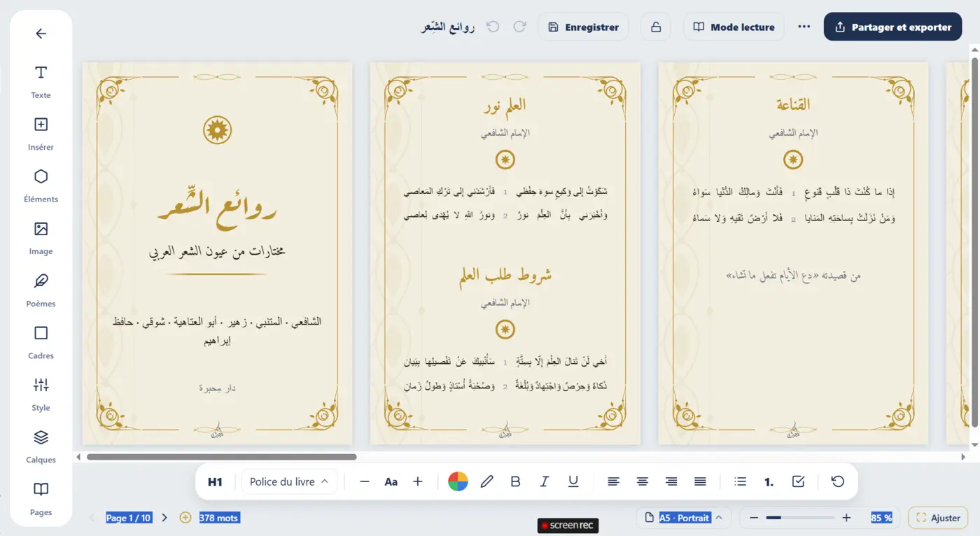Open the Poèmes feather tool
The image size is (980, 536).
41,290
